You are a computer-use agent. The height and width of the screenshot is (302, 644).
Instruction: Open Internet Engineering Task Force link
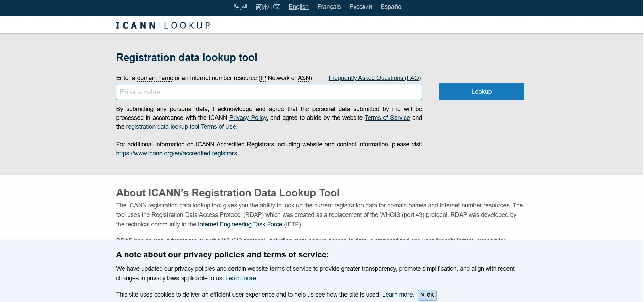click(x=240, y=224)
